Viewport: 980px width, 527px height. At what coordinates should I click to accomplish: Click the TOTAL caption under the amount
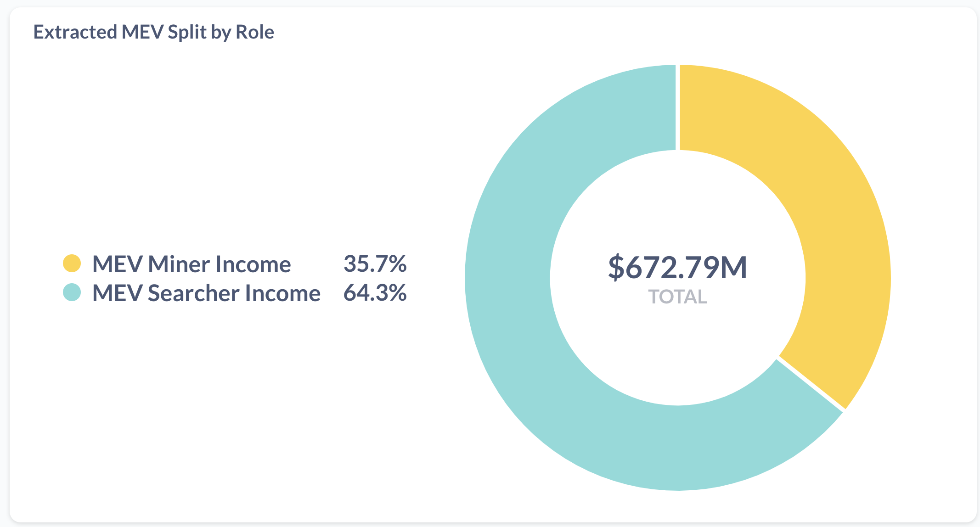tap(678, 297)
